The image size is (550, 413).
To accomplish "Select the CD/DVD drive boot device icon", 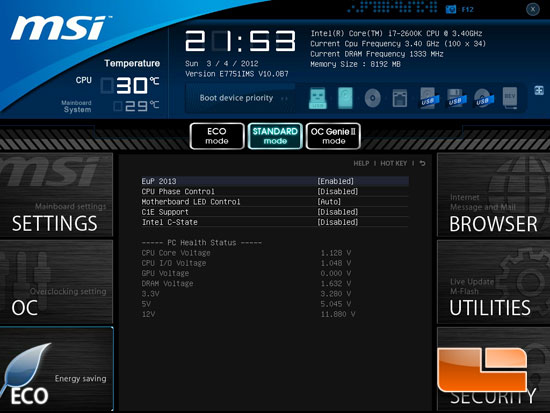I will point(373,98).
